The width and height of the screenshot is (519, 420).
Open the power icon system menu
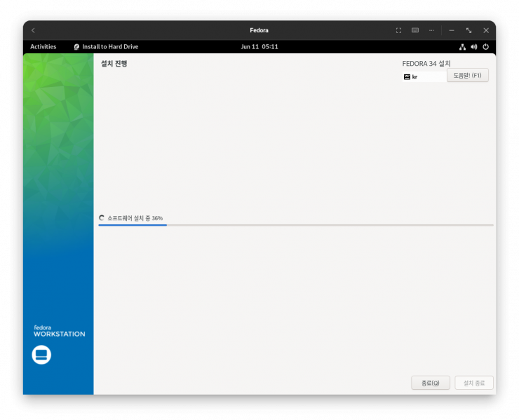click(485, 47)
